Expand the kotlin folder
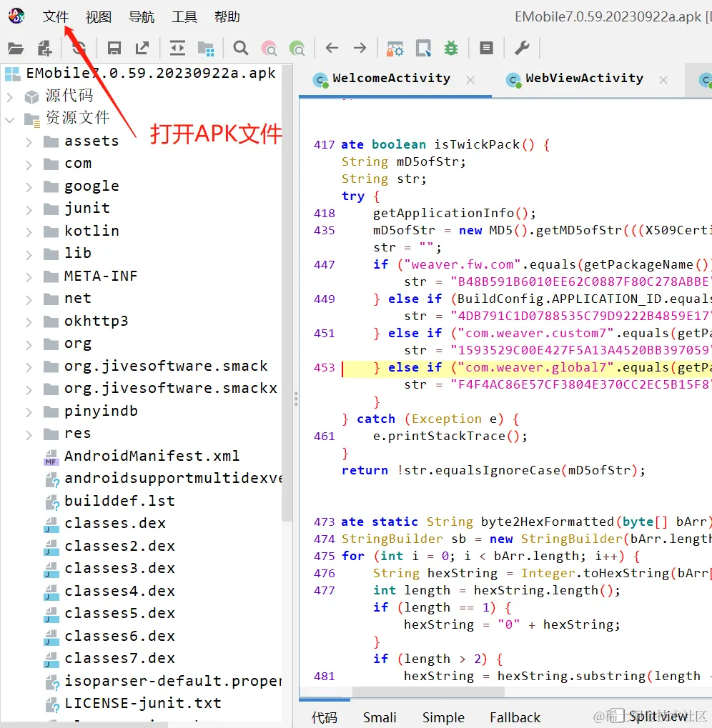The image size is (712, 728). [29, 232]
